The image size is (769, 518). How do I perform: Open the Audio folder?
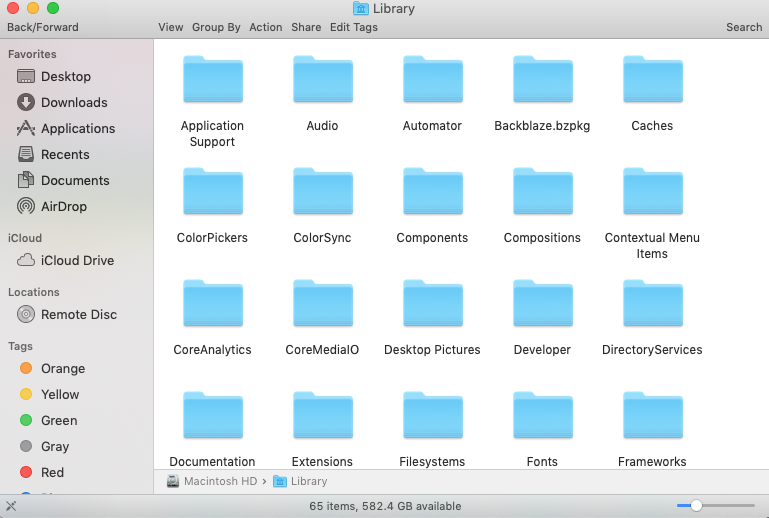coord(323,79)
